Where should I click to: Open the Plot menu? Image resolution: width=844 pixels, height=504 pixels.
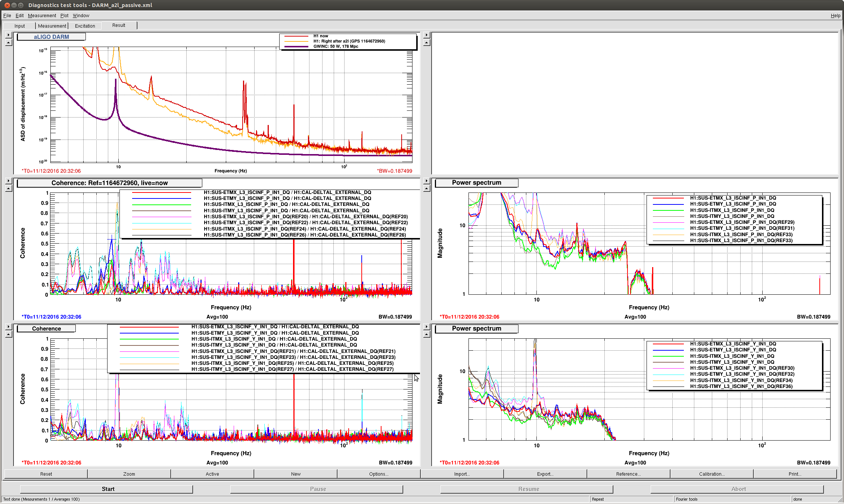pyautogui.click(x=65, y=16)
